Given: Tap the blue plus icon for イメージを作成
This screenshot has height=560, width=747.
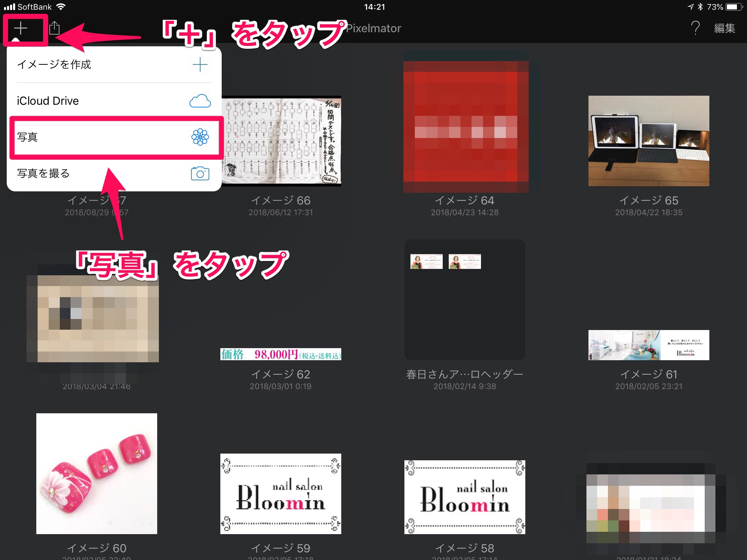Looking at the screenshot, I should coord(200,64).
